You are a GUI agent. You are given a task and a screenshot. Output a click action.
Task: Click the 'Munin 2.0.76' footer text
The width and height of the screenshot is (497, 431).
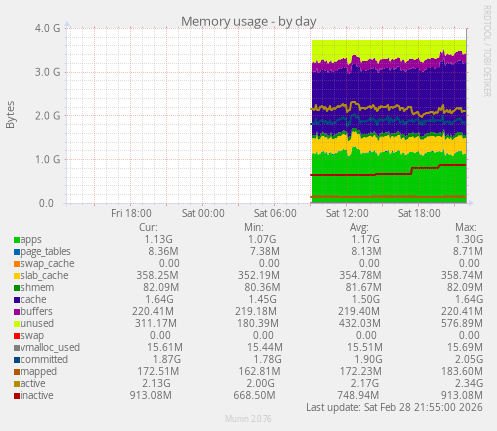(248, 419)
